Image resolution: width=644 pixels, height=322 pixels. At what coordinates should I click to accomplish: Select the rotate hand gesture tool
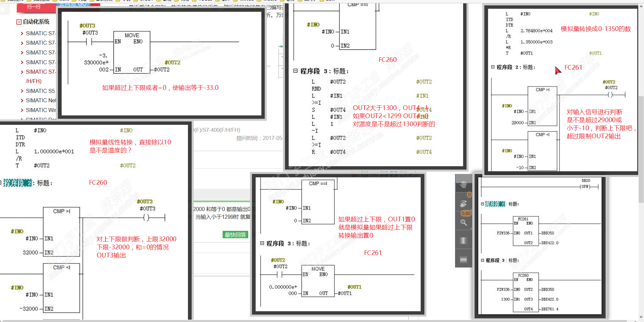tap(463, 203)
